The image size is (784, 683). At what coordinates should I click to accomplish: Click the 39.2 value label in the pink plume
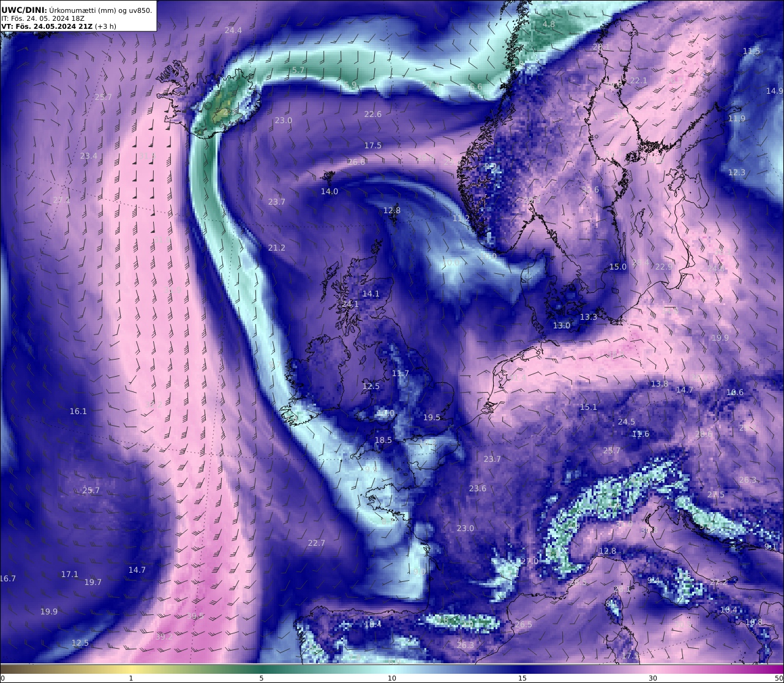(x=164, y=637)
